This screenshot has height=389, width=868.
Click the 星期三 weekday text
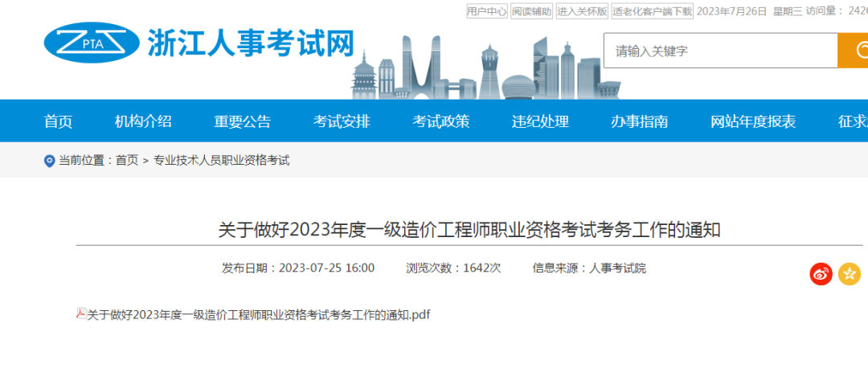tap(788, 11)
